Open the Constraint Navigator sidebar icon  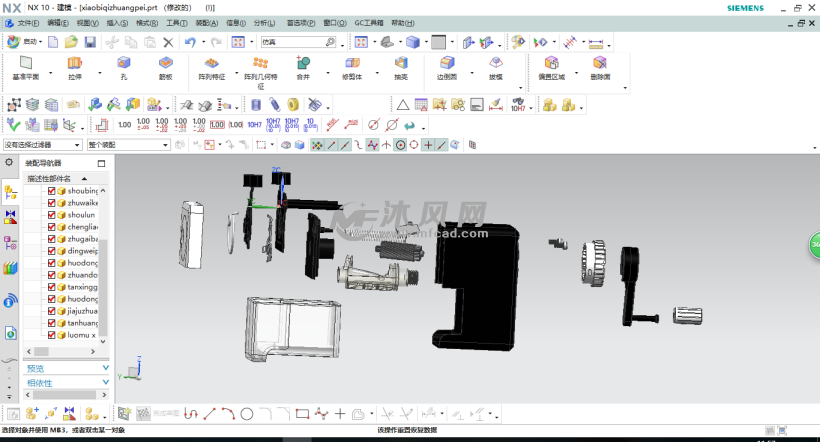(x=10, y=217)
